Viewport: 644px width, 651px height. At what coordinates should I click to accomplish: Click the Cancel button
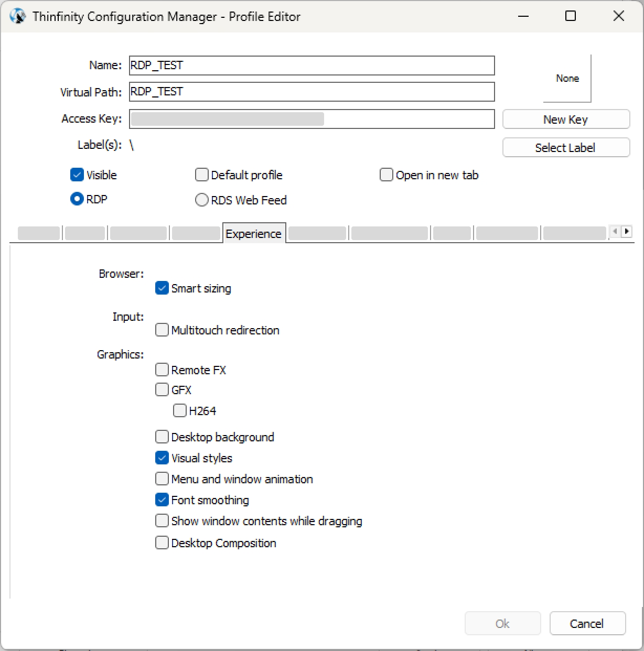(x=587, y=624)
